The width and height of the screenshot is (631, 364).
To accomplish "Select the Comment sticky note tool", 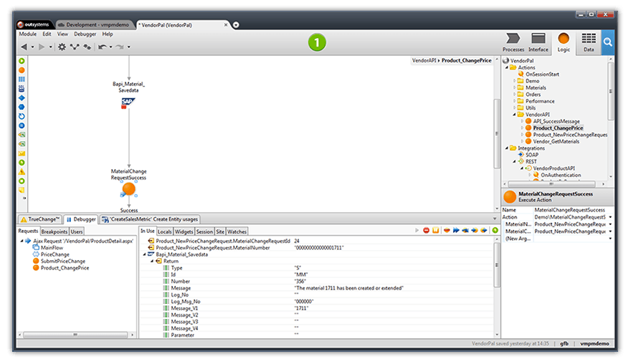I will click(x=22, y=191).
